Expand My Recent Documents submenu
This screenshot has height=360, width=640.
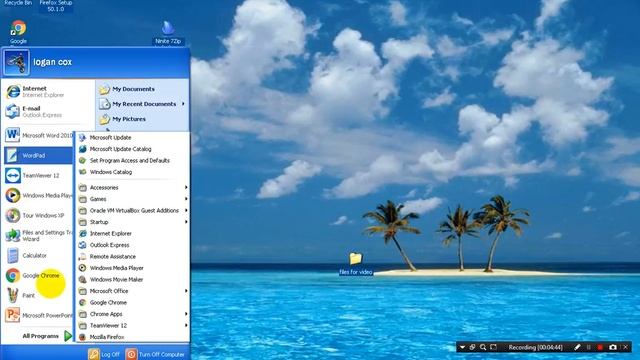click(x=142, y=104)
